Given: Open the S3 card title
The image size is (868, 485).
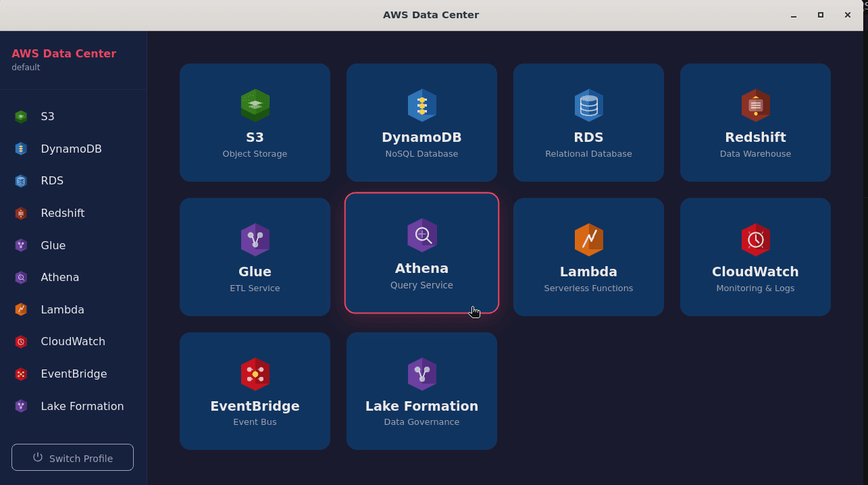Looking at the screenshot, I should pos(255,137).
